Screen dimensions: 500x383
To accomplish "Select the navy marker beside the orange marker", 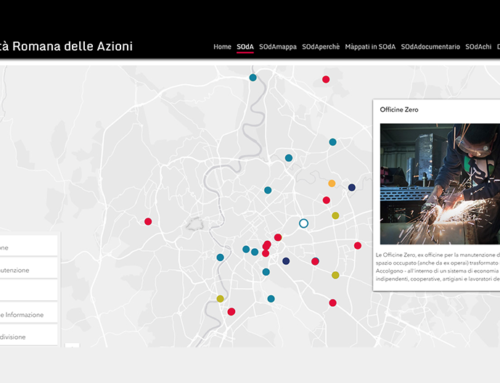I will coord(352,187).
